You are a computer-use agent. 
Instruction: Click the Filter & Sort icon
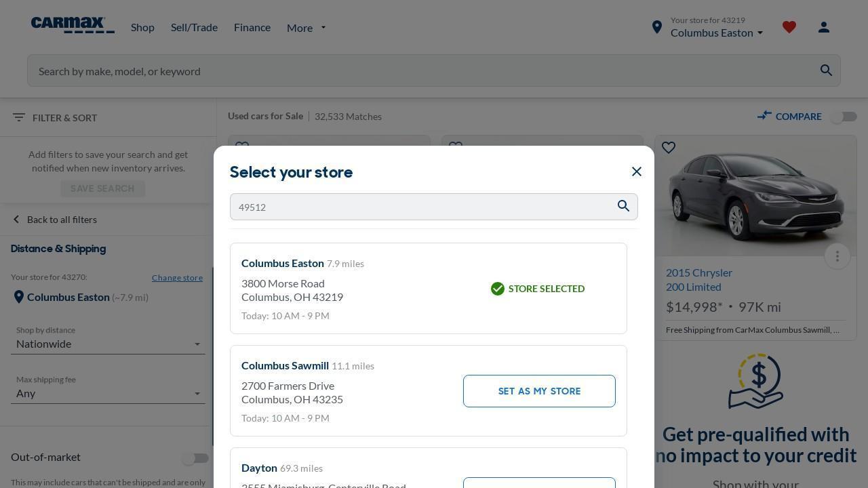point(18,117)
